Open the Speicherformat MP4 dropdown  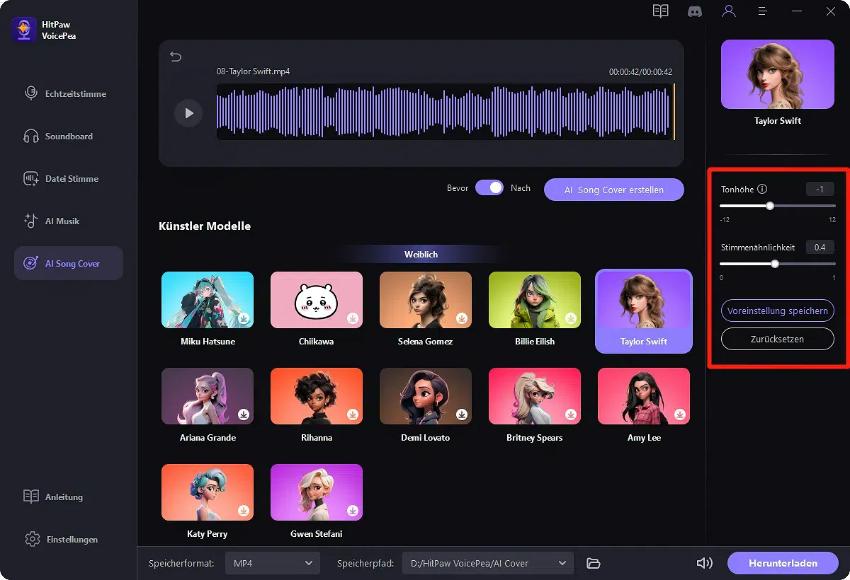271,563
